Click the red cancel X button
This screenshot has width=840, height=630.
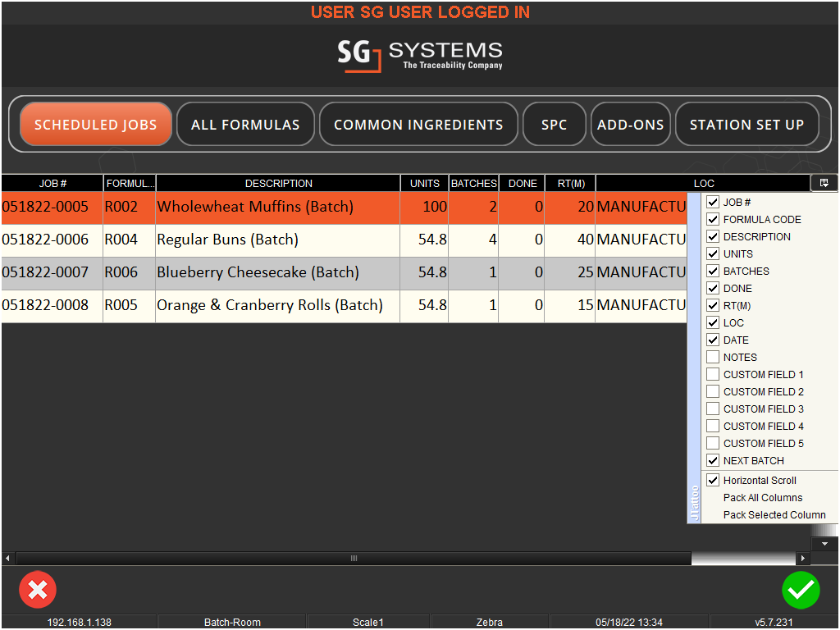click(38, 590)
